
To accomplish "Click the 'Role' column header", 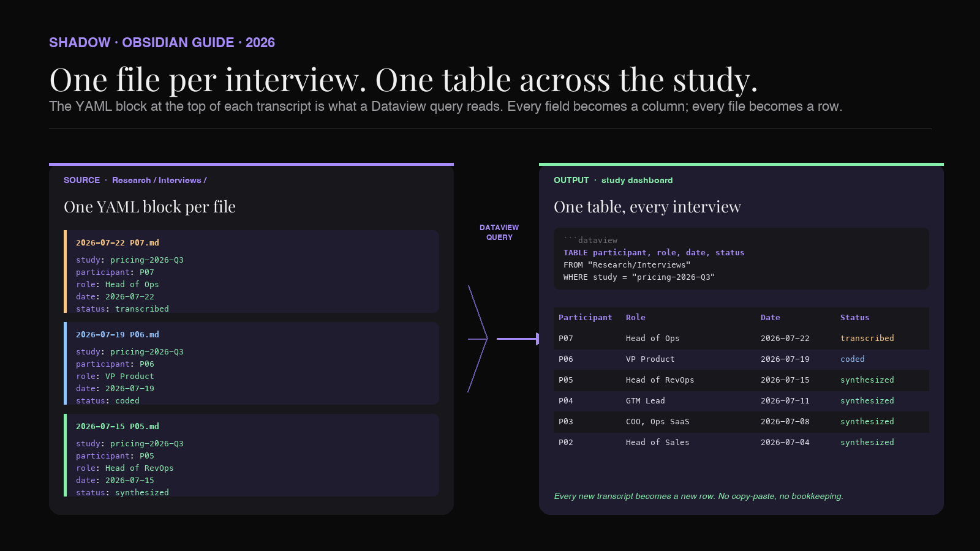I will 636,318.
